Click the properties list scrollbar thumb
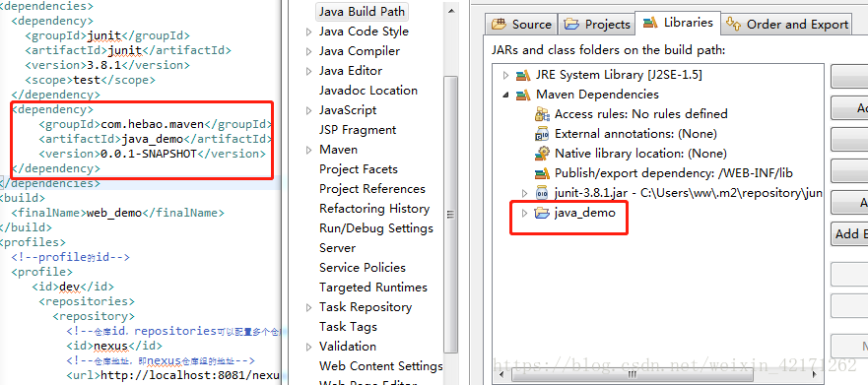 [x=450, y=214]
